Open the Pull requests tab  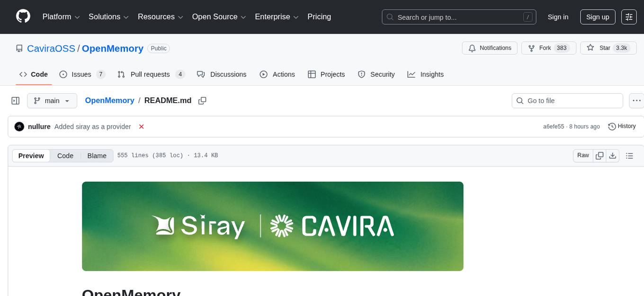tap(151, 74)
